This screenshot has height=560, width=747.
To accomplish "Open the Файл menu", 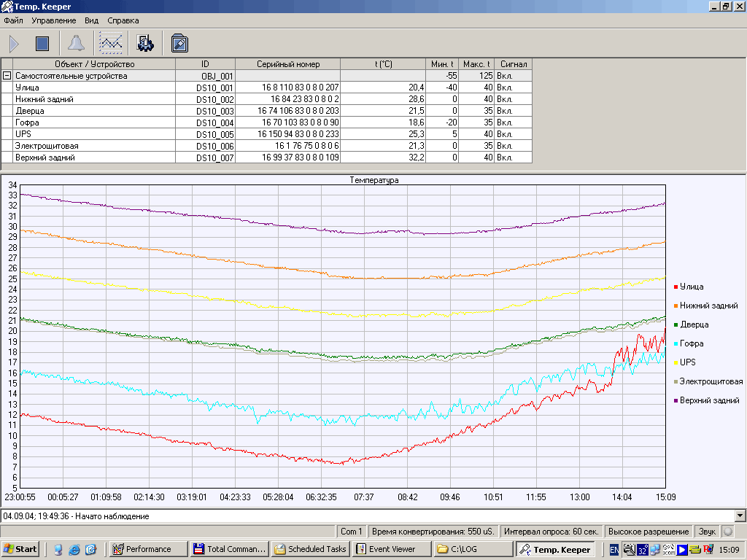I will tap(13, 20).
